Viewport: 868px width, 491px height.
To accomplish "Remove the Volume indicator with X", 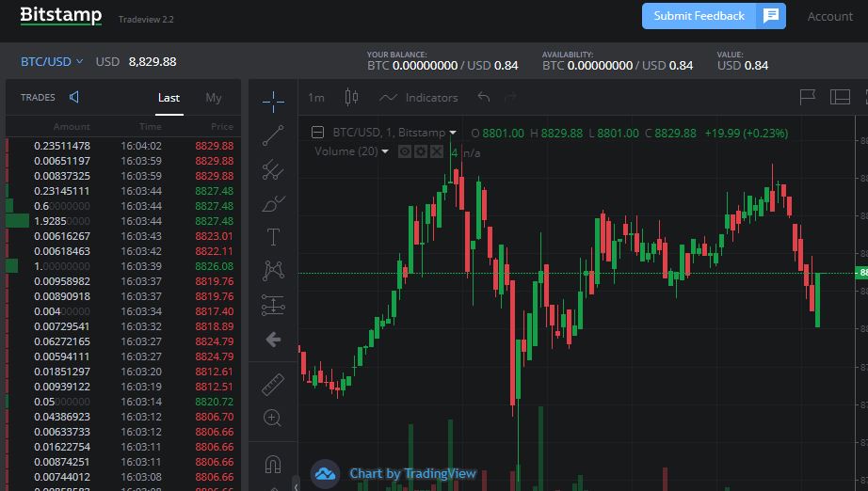I will point(437,151).
